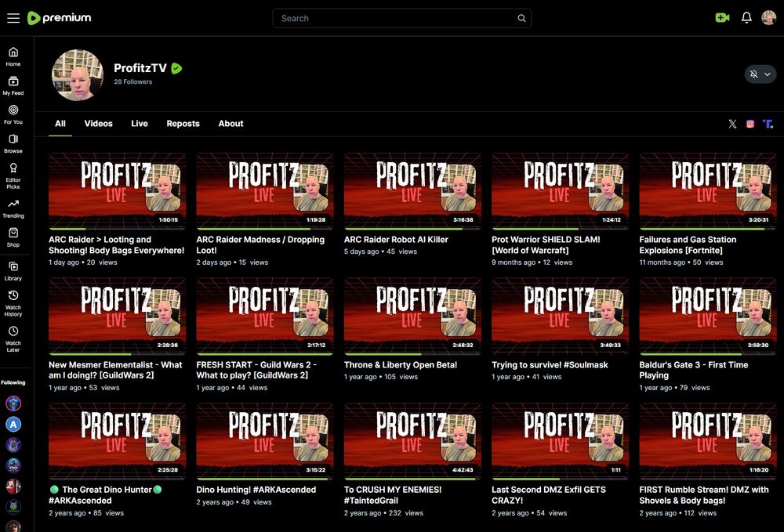This screenshot has width=784, height=532.
Task: Open 'Last Second DMZ Exfil GETS CRAZY!' title
Action: [x=549, y=495]
